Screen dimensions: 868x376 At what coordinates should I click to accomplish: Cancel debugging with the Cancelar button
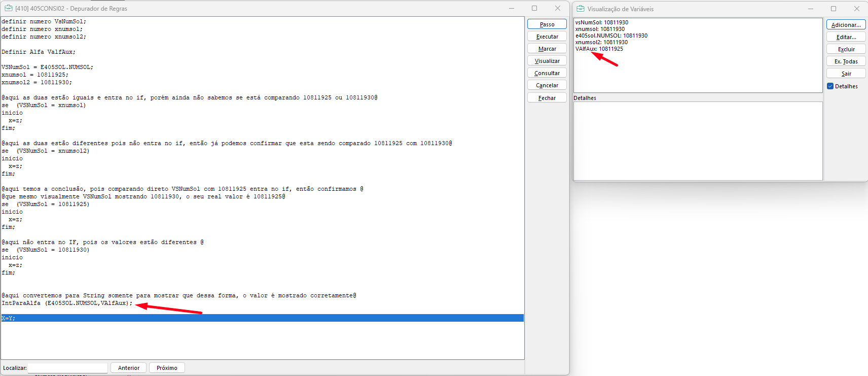click(547, 85)
